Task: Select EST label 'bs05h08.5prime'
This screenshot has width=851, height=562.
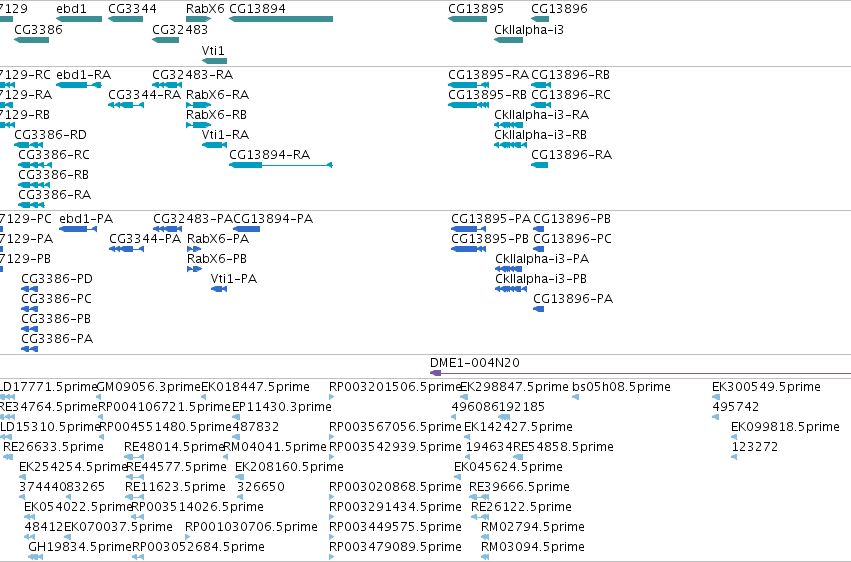Action: coord(621,387)
